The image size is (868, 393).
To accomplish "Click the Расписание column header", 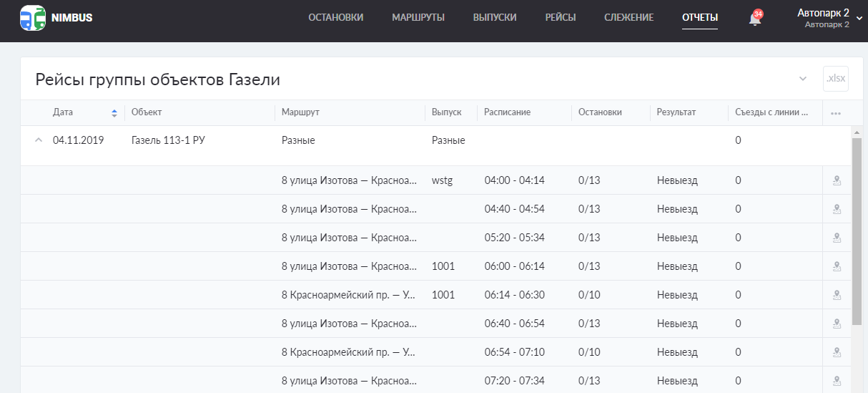I will coord(507,112).
